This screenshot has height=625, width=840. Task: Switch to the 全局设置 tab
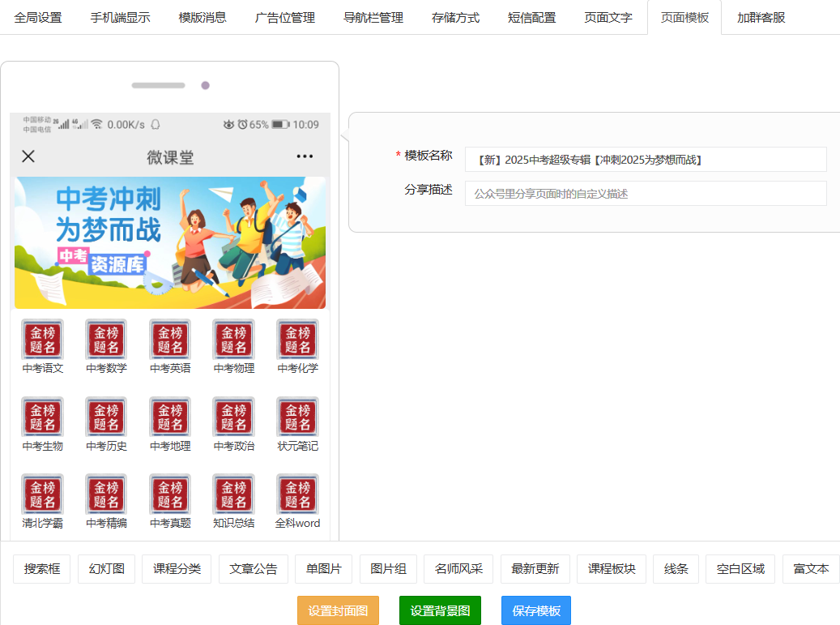click(38, 18)
